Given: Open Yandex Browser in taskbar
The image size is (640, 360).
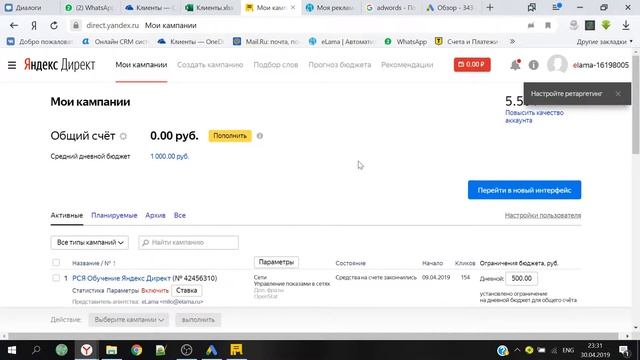Looking at the screenshot, I should (87, 350).
